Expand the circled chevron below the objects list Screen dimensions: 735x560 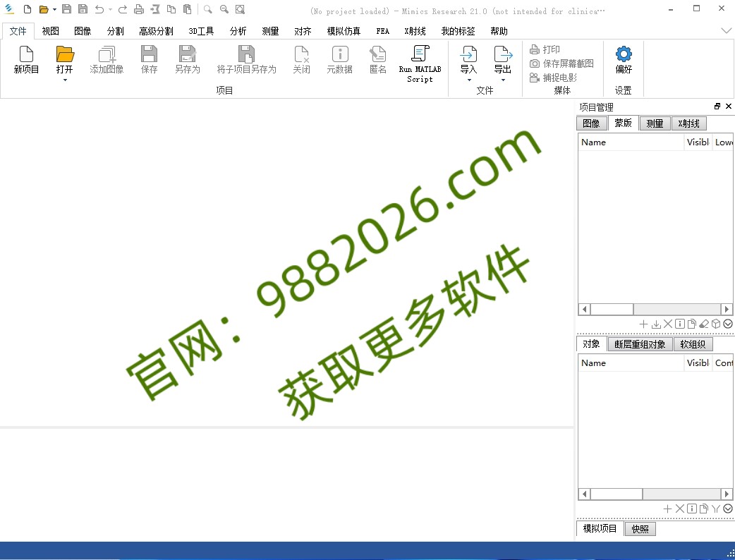click(728, 509)
